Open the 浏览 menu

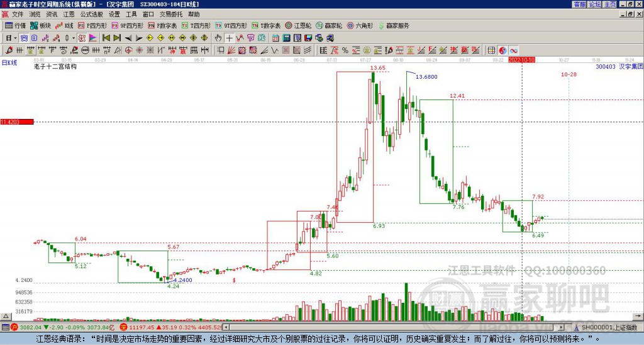[x=35, y=14]
